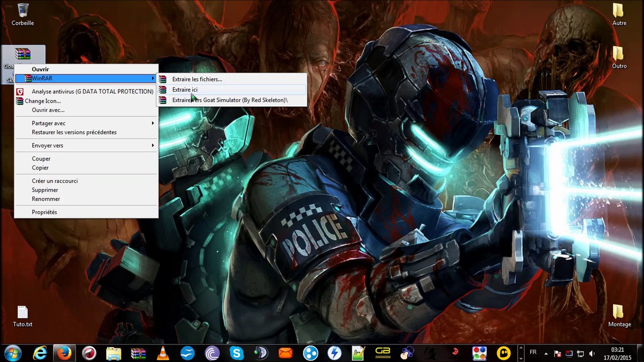This screenshot has width=644, height=362.
Task: Open OpenOffice from the taskbar
Action: pos(188,353)
